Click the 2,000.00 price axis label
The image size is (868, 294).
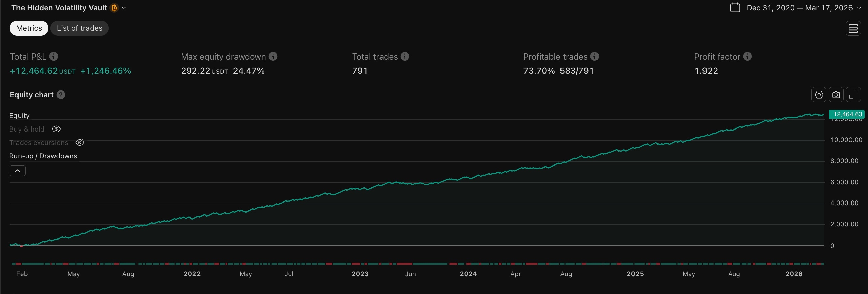pos(844,224)
